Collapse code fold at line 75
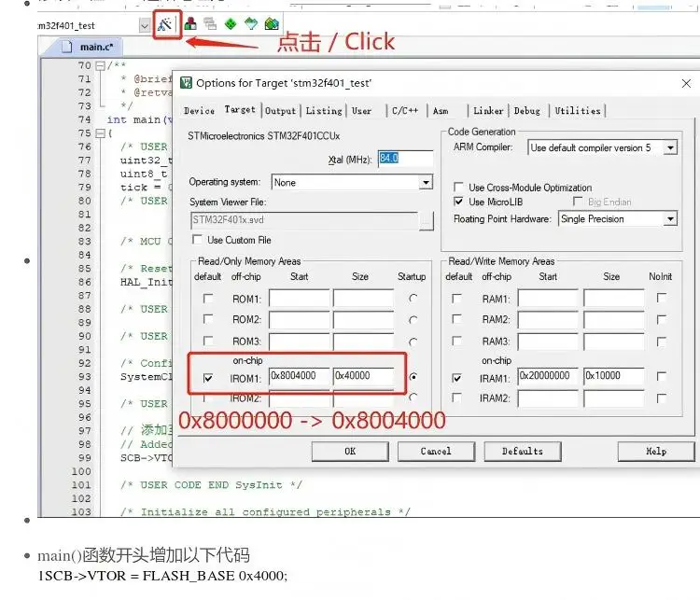The height and width of the screenshot is (600, 700). coord(100,133)
